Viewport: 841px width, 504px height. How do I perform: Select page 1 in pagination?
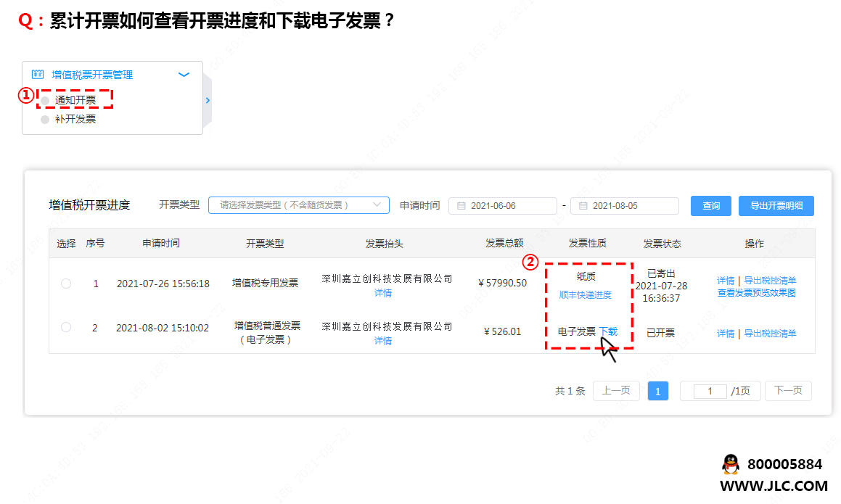pos(657,392)
